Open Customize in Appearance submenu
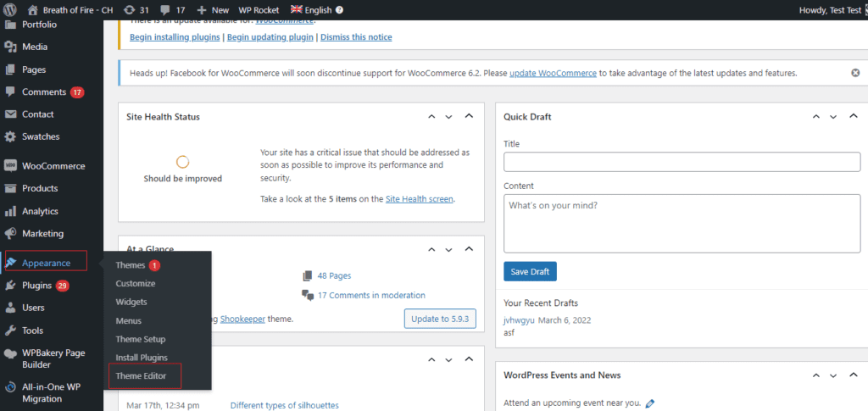Screen dimensions: 868x411 coord(136,283)
